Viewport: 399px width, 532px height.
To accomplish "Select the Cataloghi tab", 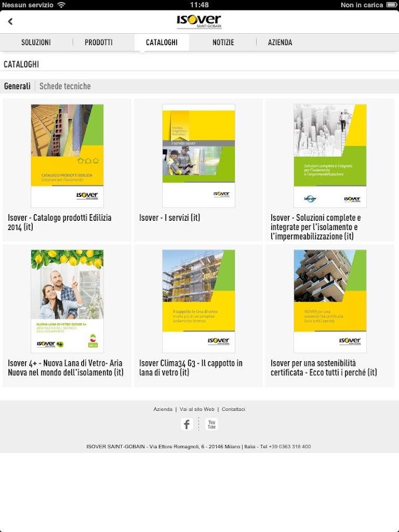I will pos(162,43).
